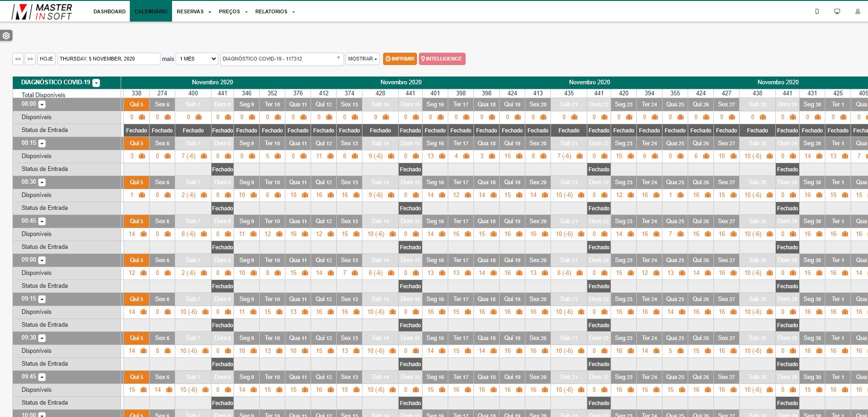Click the Ter 1 day header at 08:45
This screenshot has height=417, width=868.
coord(838,221)
